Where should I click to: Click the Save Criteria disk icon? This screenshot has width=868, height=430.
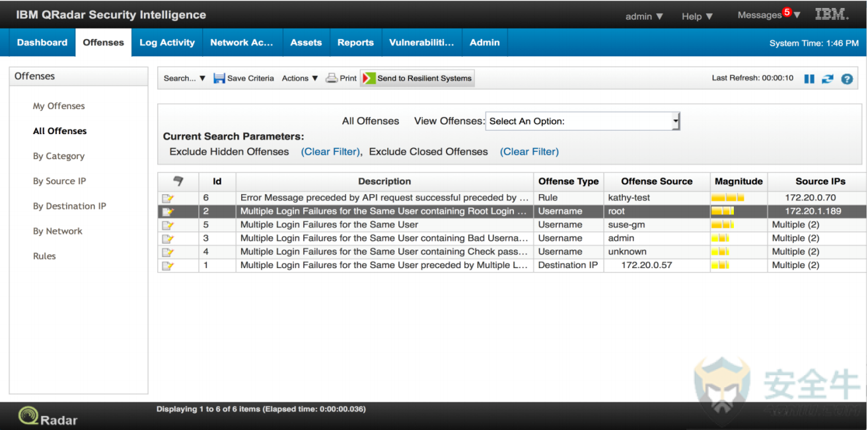pos(219,78)
